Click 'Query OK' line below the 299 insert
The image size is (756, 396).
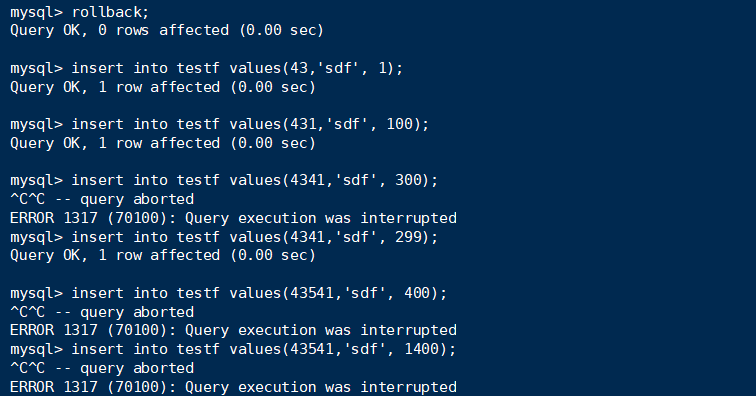click(x=163, y=255)
